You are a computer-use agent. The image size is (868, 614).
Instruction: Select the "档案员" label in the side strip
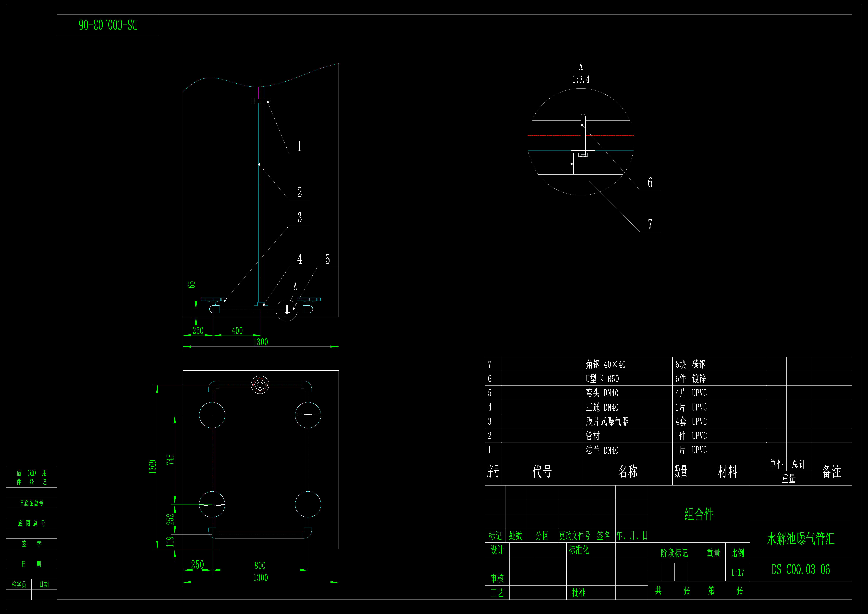[x=19, y=585]
